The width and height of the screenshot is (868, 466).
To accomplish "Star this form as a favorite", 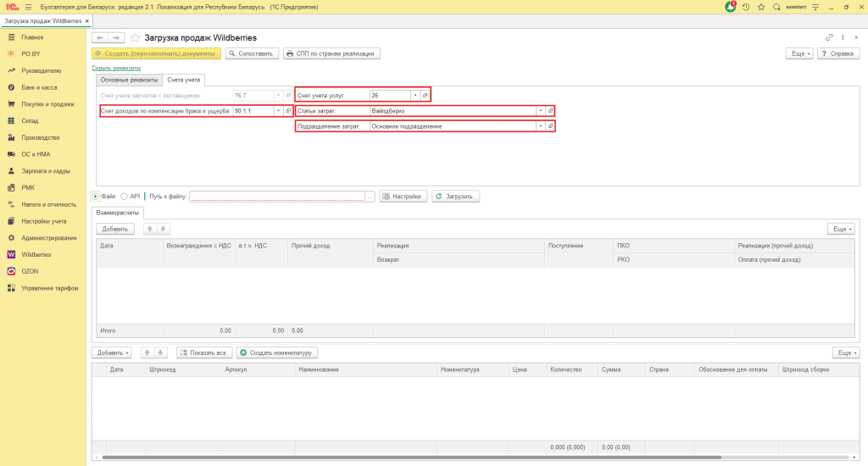I will [135, 38].
